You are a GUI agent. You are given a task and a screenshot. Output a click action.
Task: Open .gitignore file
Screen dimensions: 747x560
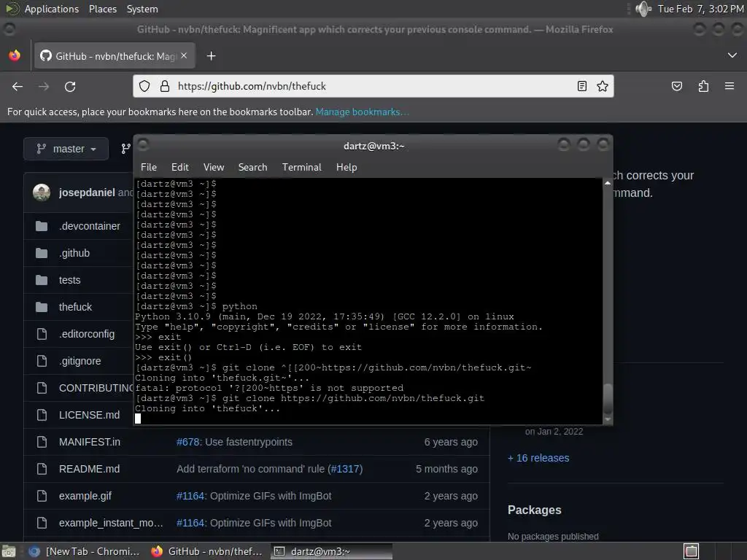(x=80, y=361)
